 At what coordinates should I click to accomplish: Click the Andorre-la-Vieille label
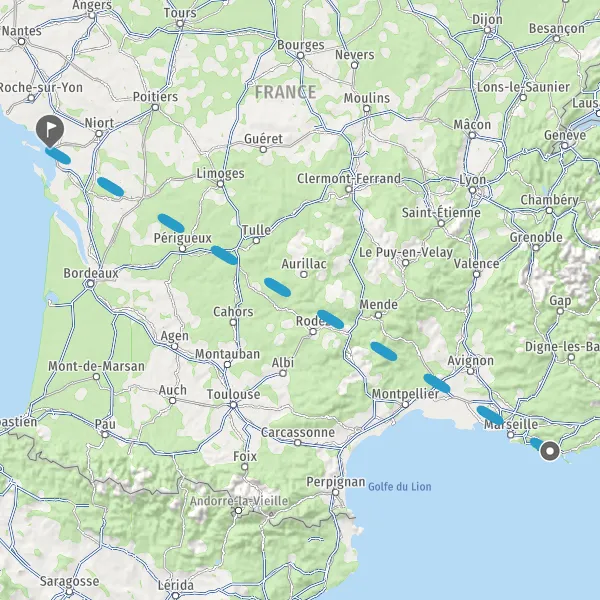239,501
